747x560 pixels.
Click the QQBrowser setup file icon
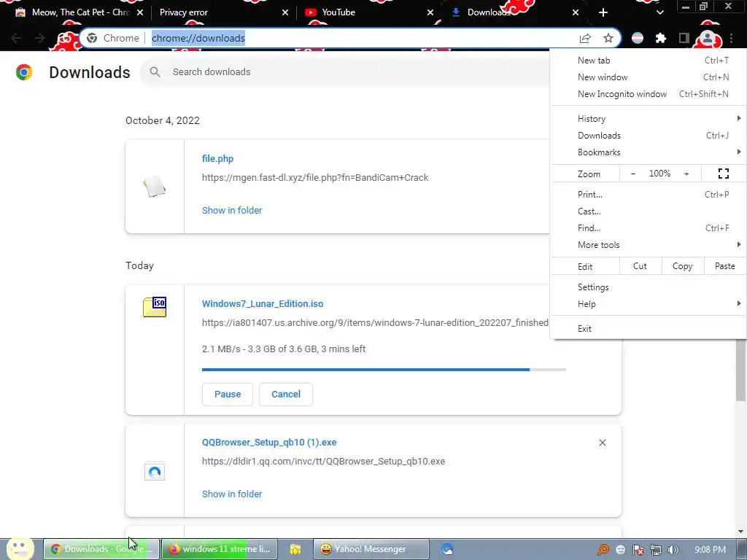click(155, 472)
